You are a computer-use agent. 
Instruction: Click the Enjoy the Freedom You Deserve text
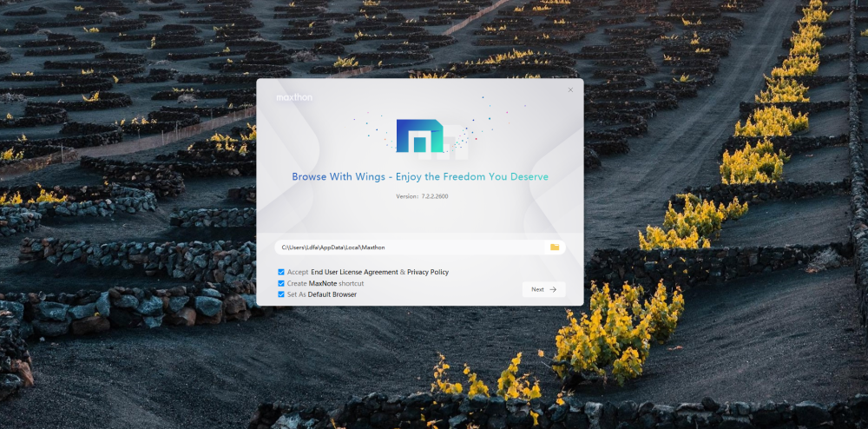point(471,176)
